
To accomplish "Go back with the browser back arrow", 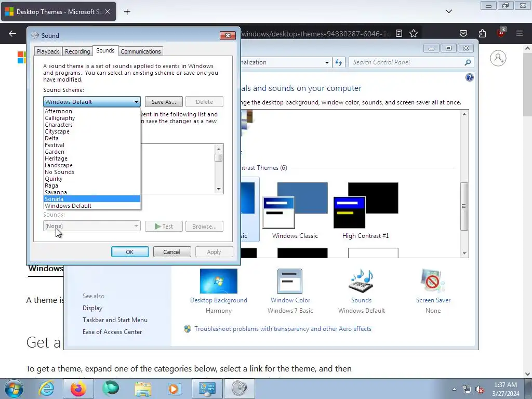I will [12, 33].
